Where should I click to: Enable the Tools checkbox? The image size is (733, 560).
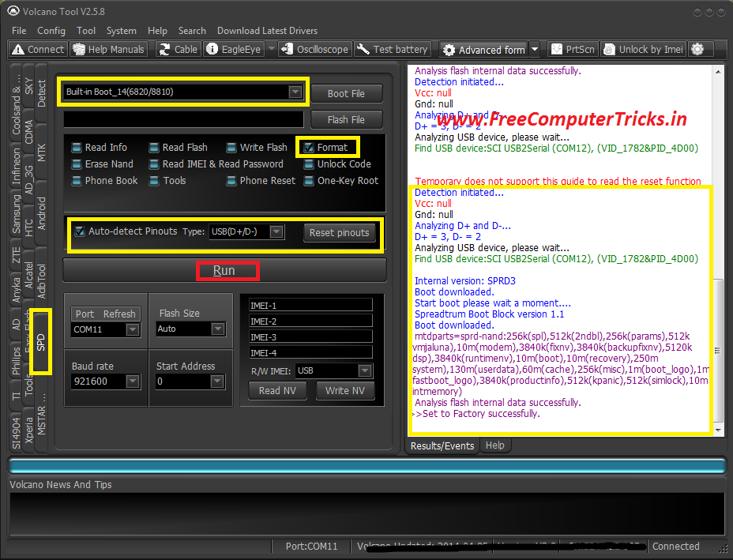pyautogui.click(x=154, y=181)
